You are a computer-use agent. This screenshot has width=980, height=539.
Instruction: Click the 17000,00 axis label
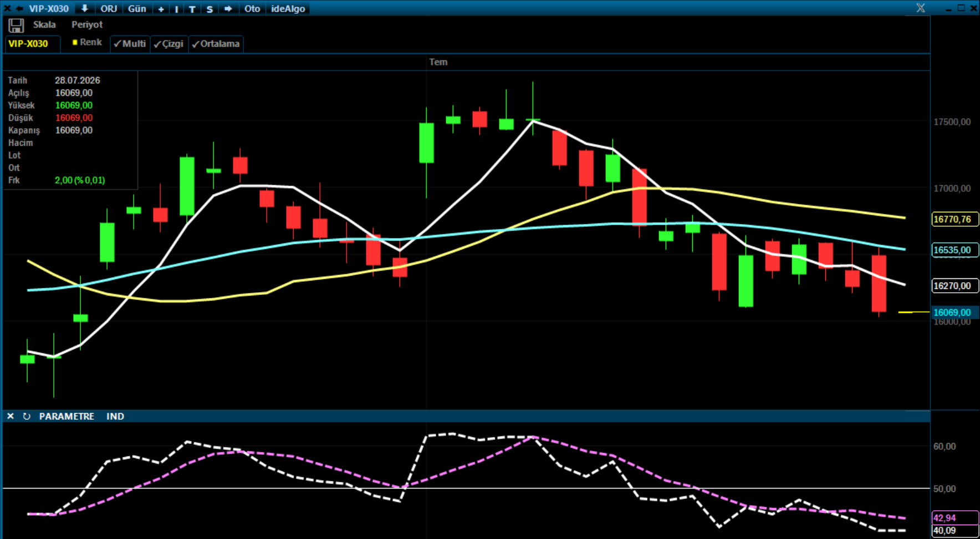[952, 189]
